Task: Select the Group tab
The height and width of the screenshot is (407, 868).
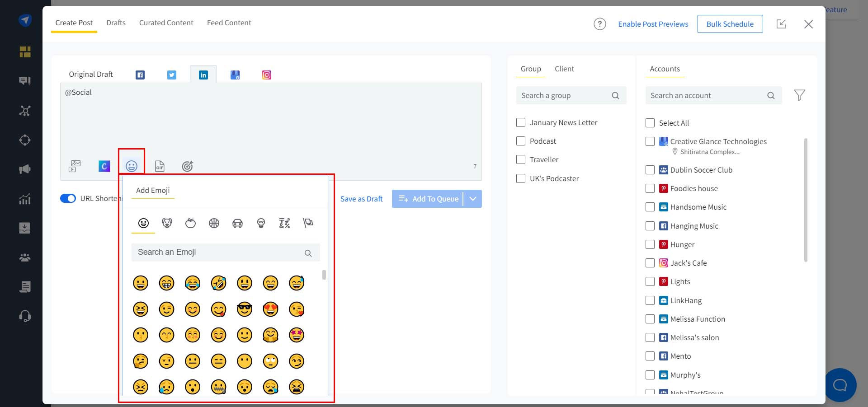Action: pyautogui.click(x=531, y=69)
